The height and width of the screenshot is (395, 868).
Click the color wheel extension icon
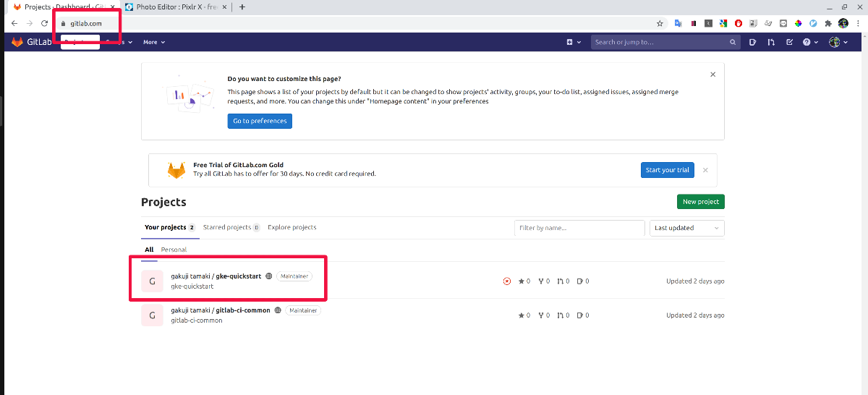click(799, 23)
